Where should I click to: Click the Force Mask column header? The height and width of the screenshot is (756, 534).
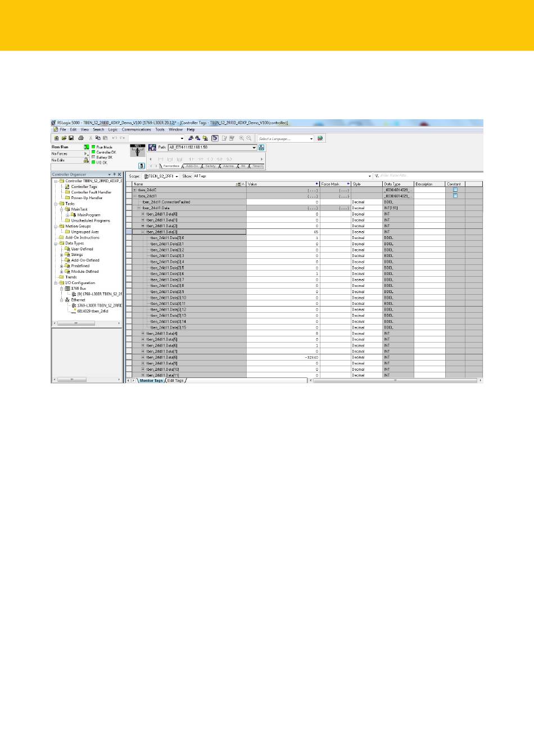point(335,184)
